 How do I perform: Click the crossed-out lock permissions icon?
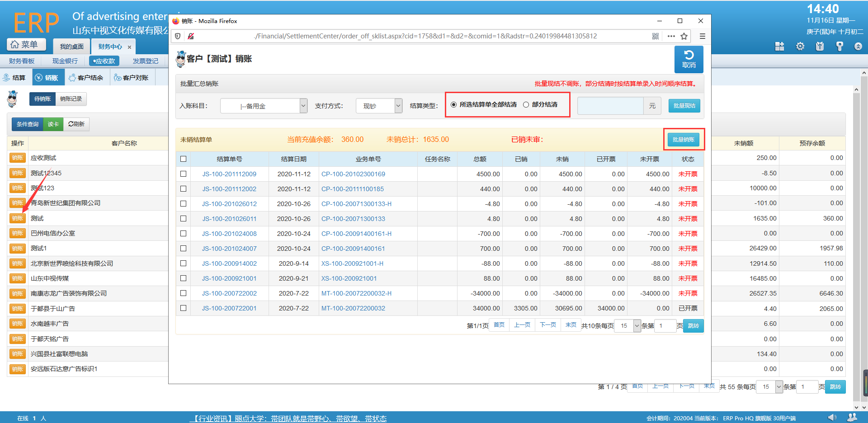coord(191,36)
